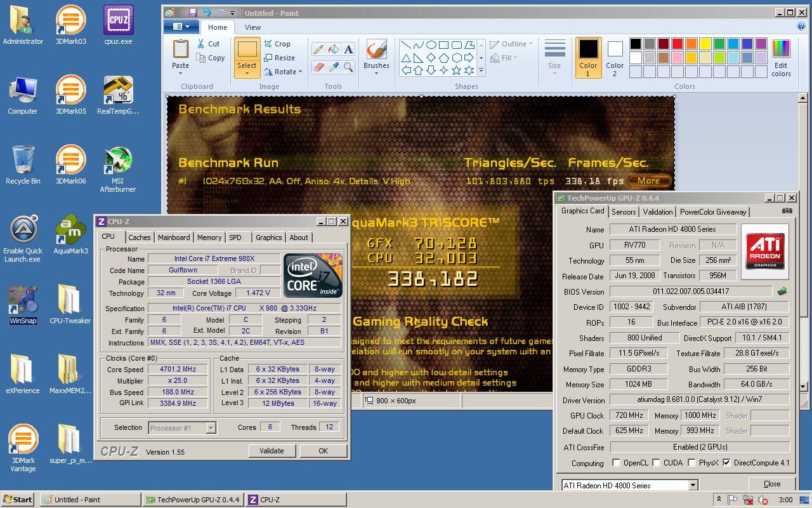Enable the OpenCL checkbox in GPU-Z
The width and height of the screenshot is (812, 508).
pos(616,463)
